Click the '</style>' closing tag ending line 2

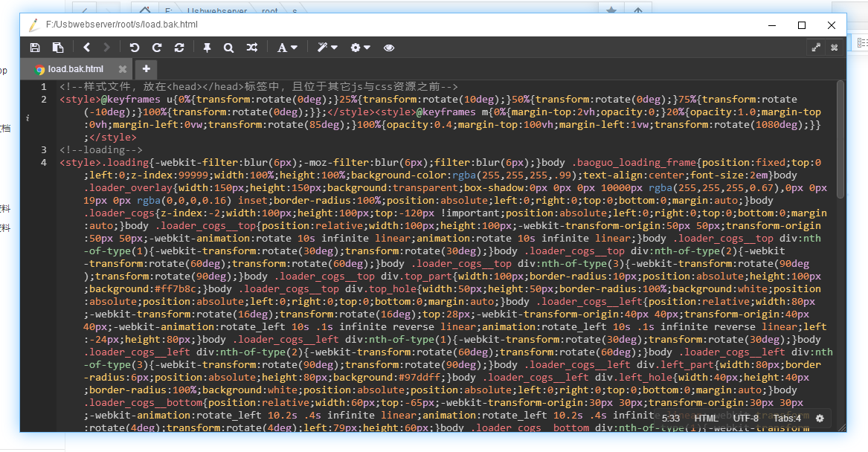click(112, 137)
